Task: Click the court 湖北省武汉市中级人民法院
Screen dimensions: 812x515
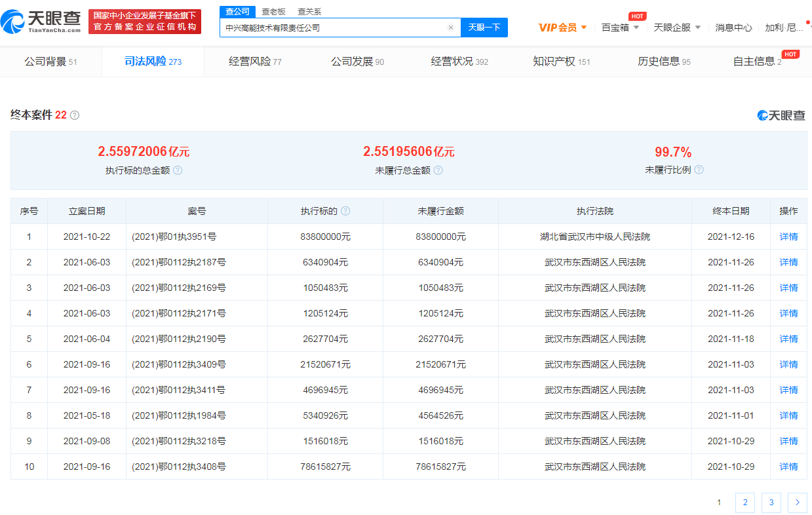Action: 595,237
